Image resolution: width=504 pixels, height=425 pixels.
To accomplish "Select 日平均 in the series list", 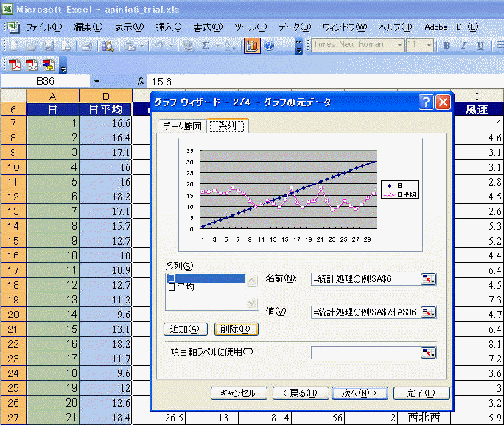I will (181, 287).
